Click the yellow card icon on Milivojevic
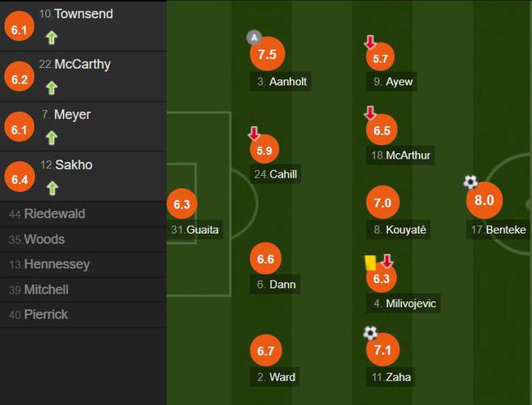Screen dimensions: 532x405 pos(370,263)
